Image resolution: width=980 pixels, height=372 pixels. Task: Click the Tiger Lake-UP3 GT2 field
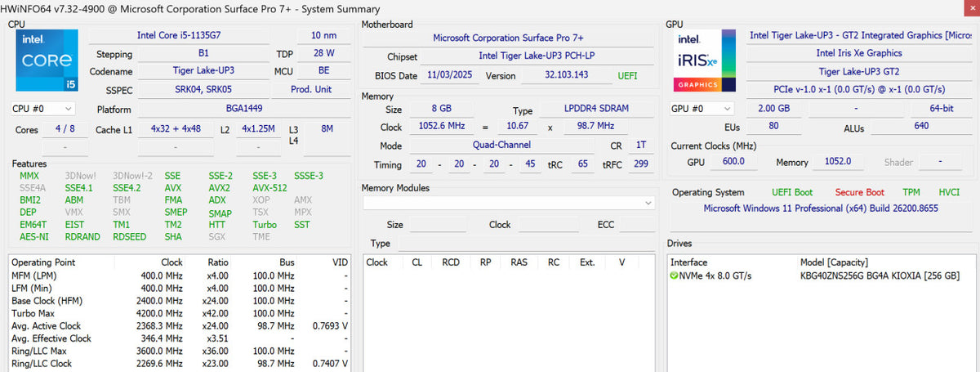pos(859,71)
